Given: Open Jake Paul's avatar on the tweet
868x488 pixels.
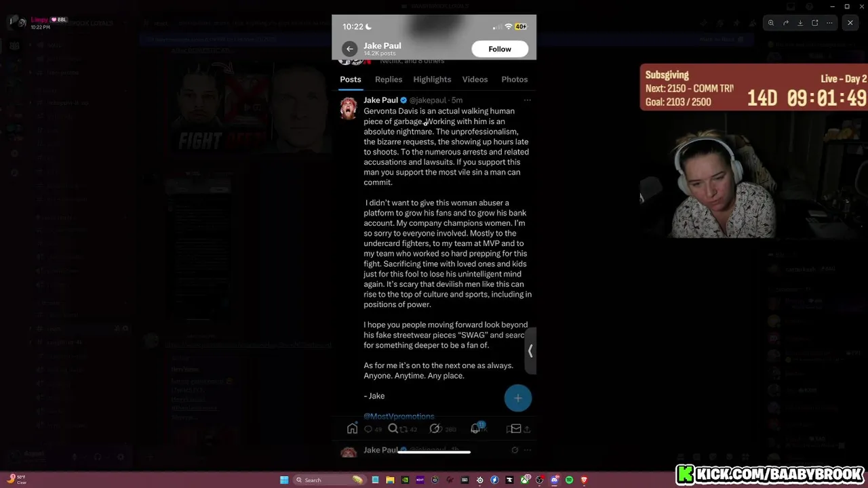Looking at the screenshot, I should coord(349,108).
